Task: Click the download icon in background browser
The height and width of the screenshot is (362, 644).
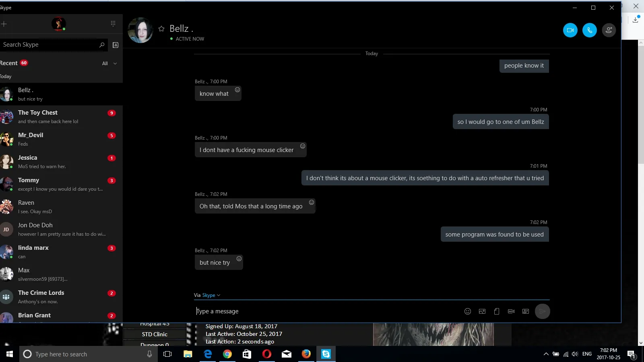Action: click(636, 19)
